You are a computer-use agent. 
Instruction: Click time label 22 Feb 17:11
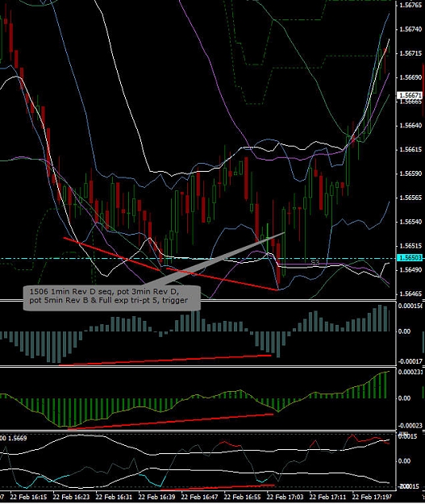(327, 497)
